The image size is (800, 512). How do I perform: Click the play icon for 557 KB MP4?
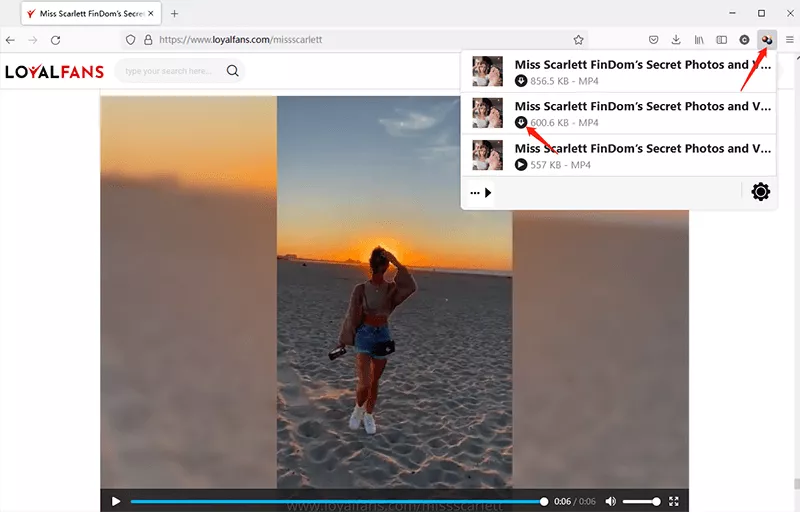pyautogui.click(x=520, y=165)
